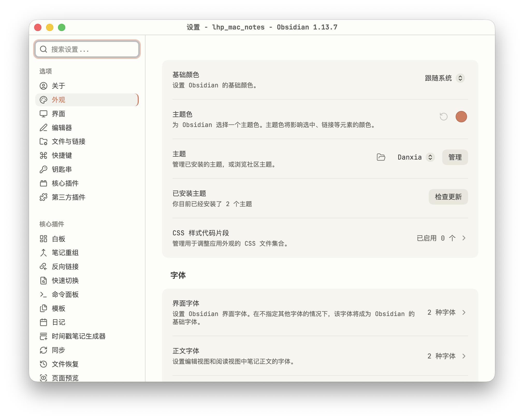Open the 关于 settings tab
This screenshot has height=420, width=524.
(x=87, y=86)
